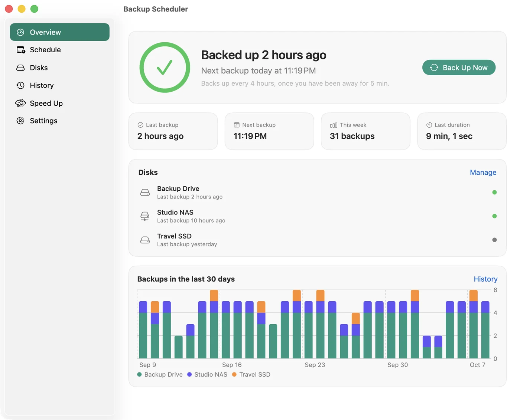Click the Studio NAS network drive icon
The image size is (520, 420).
pos(145,216)
